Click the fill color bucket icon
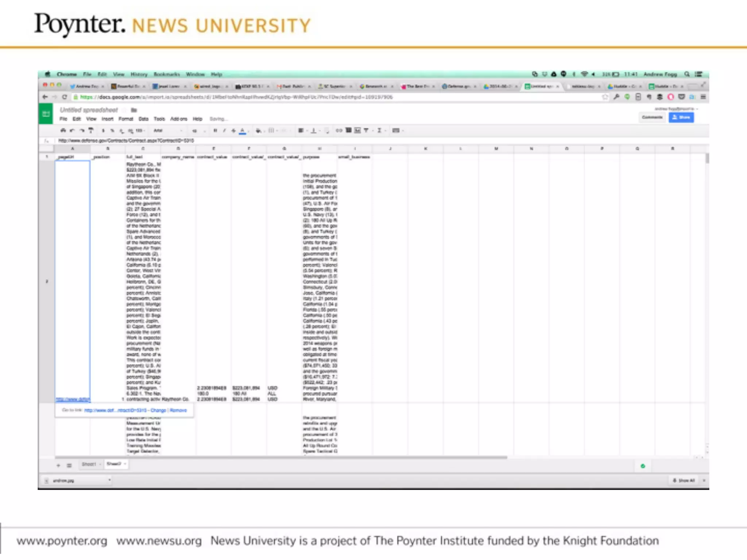 (x=258, y=131)
